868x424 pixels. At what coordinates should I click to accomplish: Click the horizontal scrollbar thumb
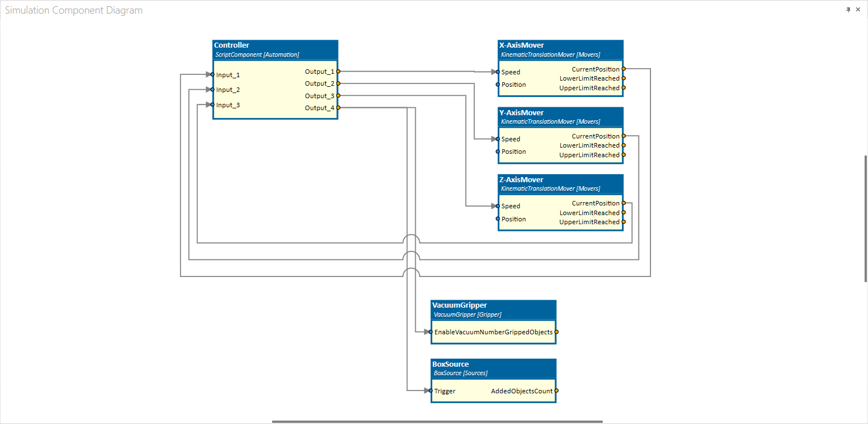pos(437,422)
